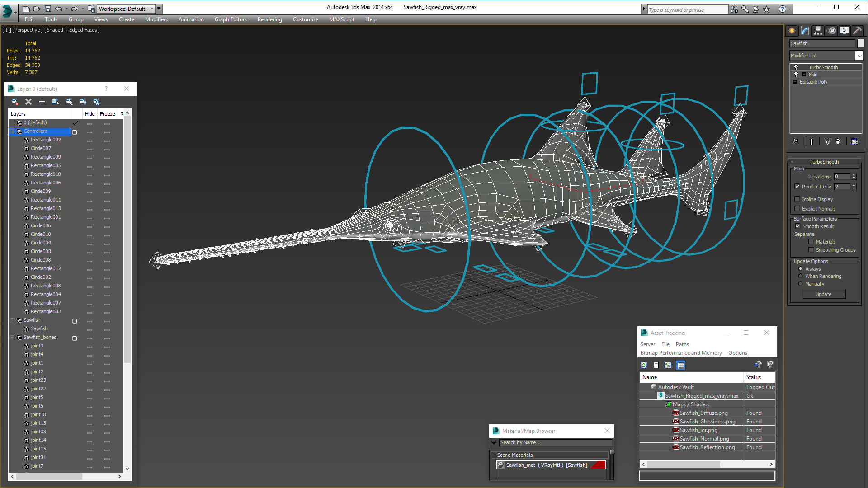Open the Modifier List dropdown
This screenshot has height=488, width=868.
859,56
